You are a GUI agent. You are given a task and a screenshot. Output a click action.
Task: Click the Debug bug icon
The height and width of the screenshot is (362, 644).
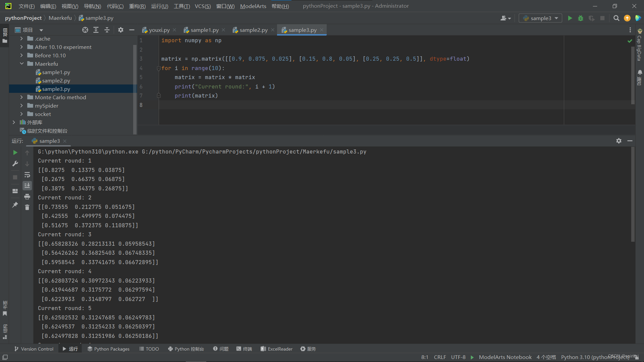581,18
